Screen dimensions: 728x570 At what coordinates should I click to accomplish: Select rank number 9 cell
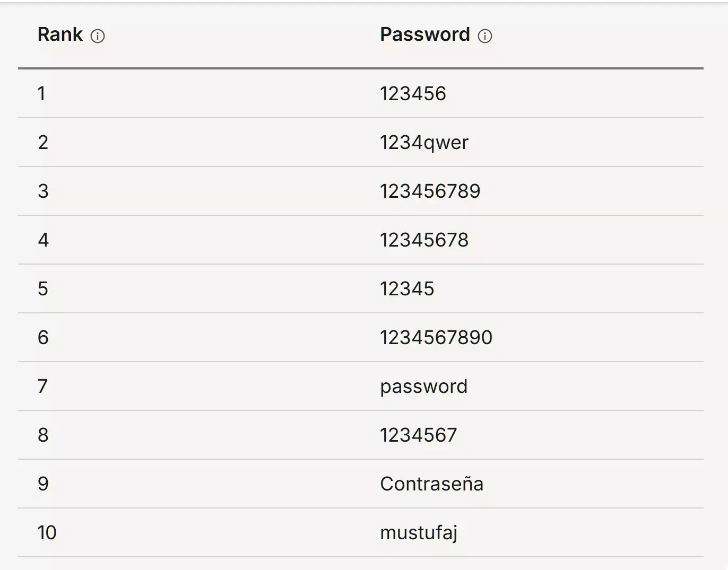(x=43, y=484)
